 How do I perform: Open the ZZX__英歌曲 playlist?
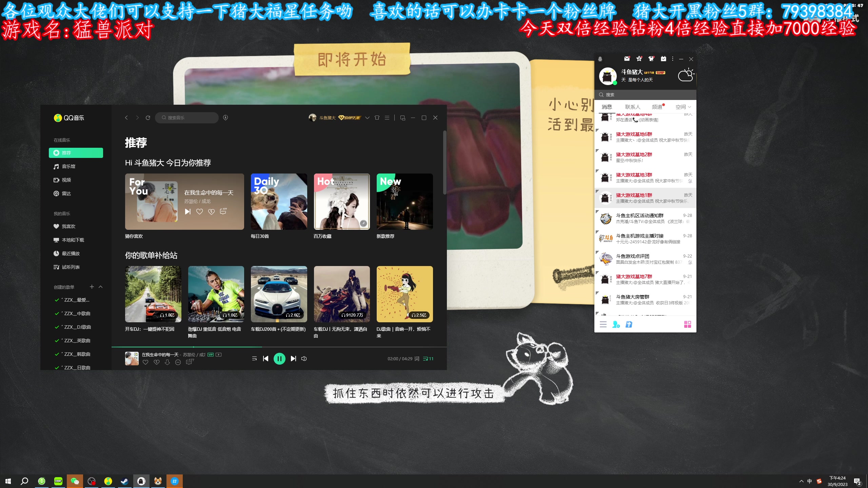tap(76, 341)
